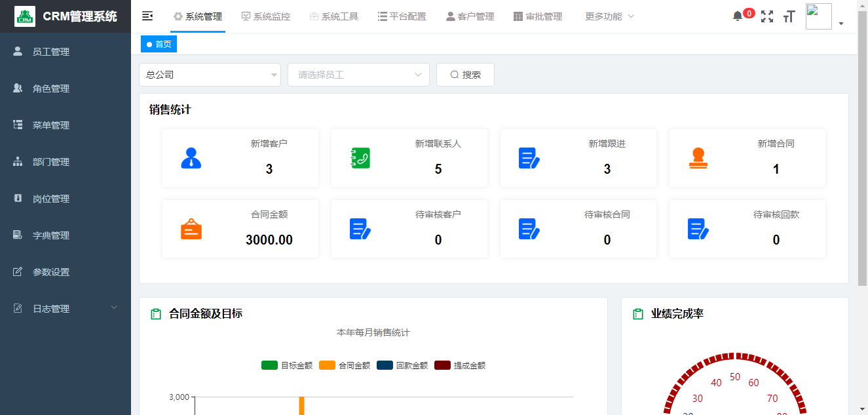This screenshot has width=868, height=415.
Task: Click the 待审核合同 document icon
Action: 529,229
